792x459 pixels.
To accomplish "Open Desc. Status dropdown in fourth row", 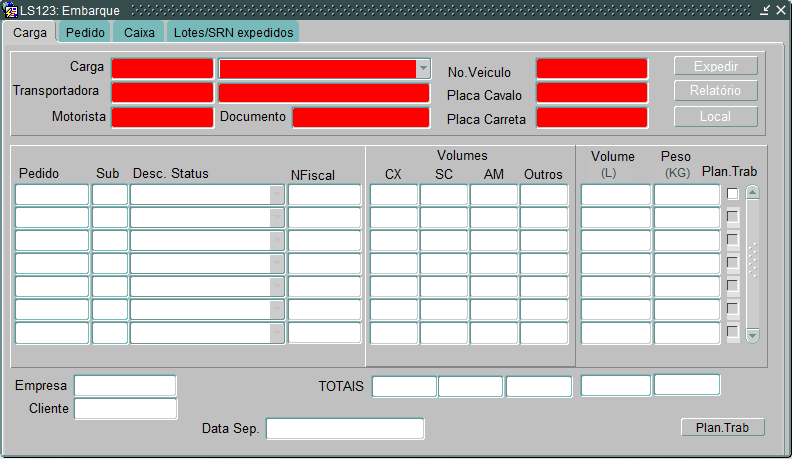I will coord(277,264).
